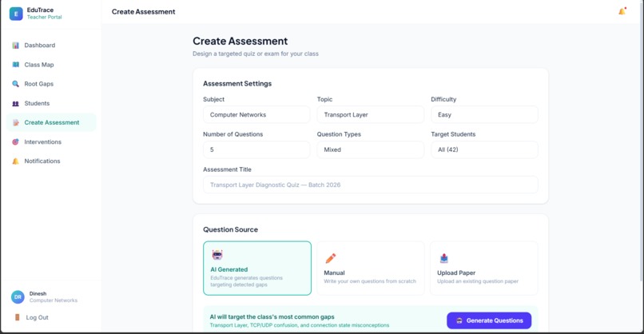Click the page scrollbar on the right
The height and width of the screenshot is (334, 644).
point(642,141)
